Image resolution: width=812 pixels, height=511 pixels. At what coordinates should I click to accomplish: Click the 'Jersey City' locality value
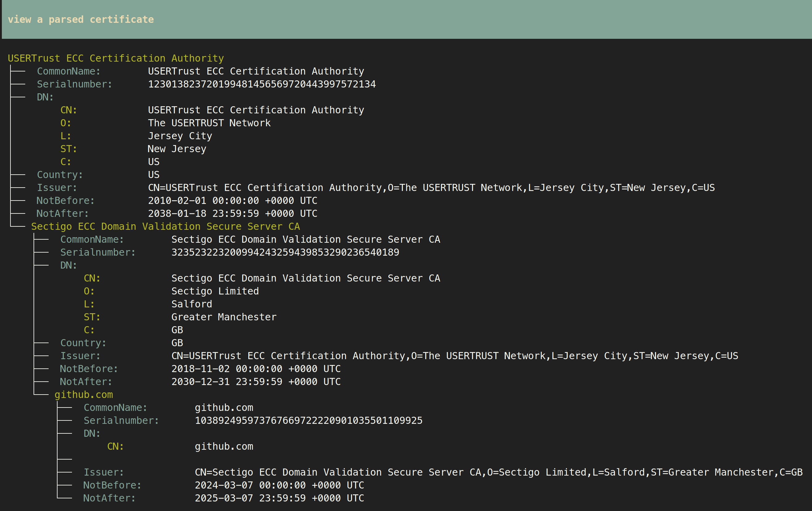[x=180, y=136]
